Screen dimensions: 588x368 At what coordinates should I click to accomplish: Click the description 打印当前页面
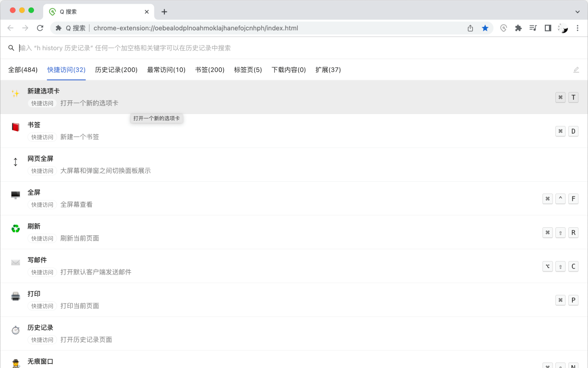click(x=80, y=306)
